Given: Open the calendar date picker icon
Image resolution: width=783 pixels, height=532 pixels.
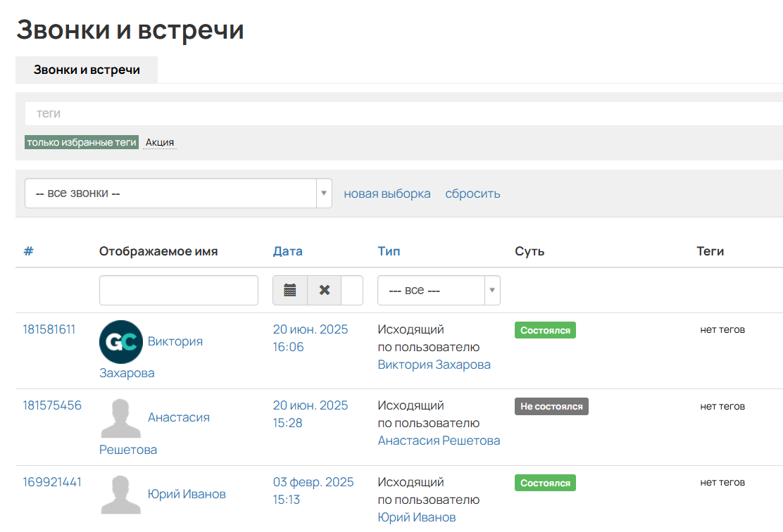Looking at the screenshot, I should click(x=290, y=289).
